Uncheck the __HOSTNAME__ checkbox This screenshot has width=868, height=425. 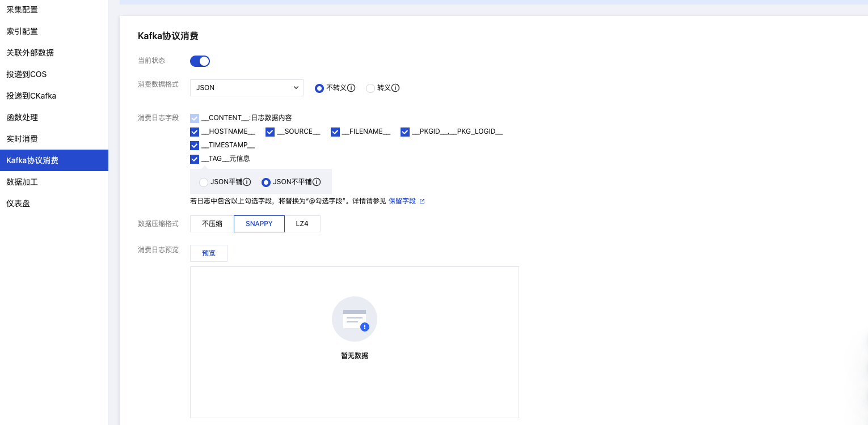pos(195,132)
